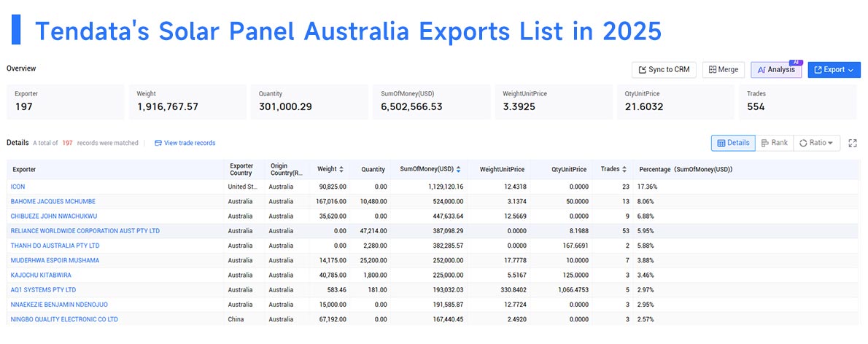Click the 5.95% percentage cell

[x=647, y=230]
